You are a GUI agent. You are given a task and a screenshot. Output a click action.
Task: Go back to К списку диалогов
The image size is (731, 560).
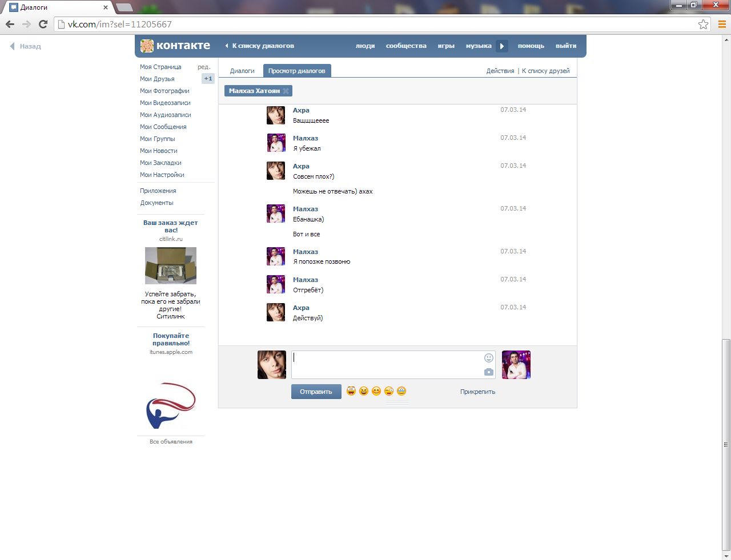point(260,46)
